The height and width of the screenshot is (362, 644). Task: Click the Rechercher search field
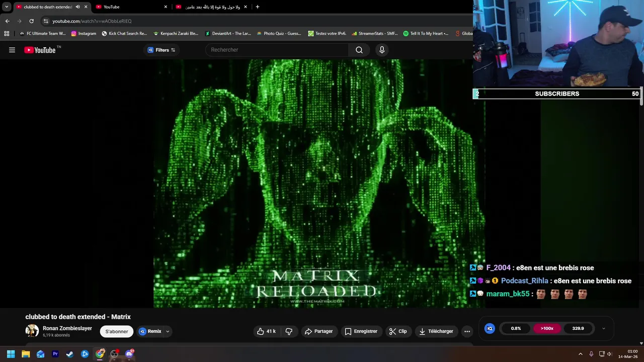pos(277,50)
